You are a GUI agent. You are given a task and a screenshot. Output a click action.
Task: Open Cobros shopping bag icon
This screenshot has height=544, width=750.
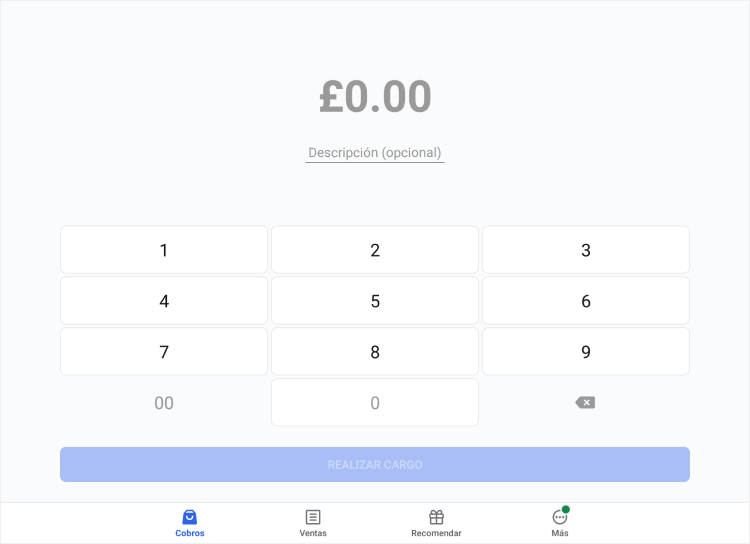tap(190, 517)
